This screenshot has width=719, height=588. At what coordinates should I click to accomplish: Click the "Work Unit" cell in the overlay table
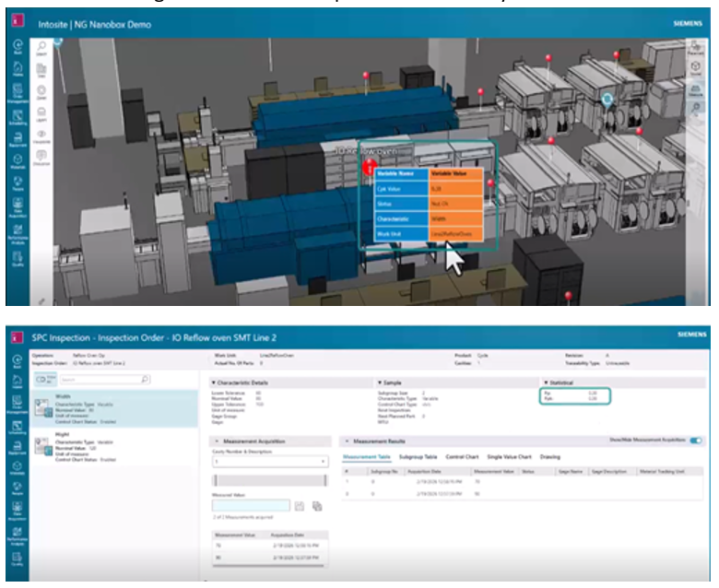click(x=402, y=234)
